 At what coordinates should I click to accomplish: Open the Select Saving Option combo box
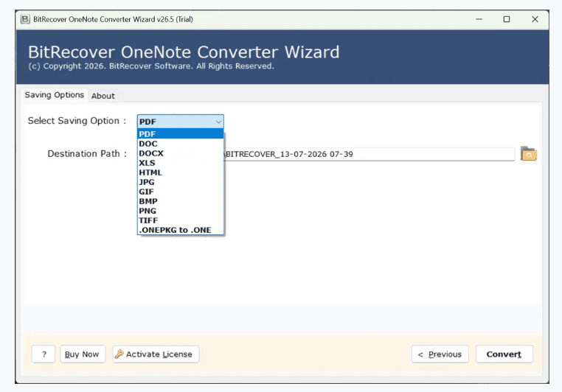point(180,122)
